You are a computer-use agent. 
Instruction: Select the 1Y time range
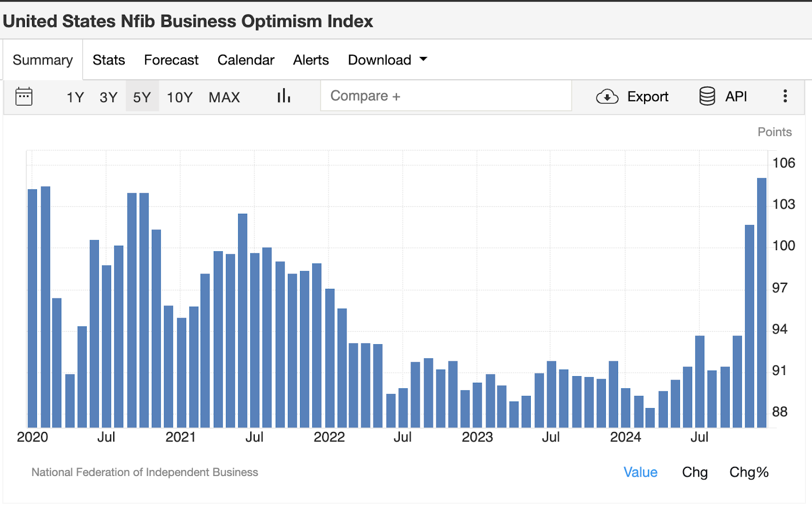tap(75, 97)
